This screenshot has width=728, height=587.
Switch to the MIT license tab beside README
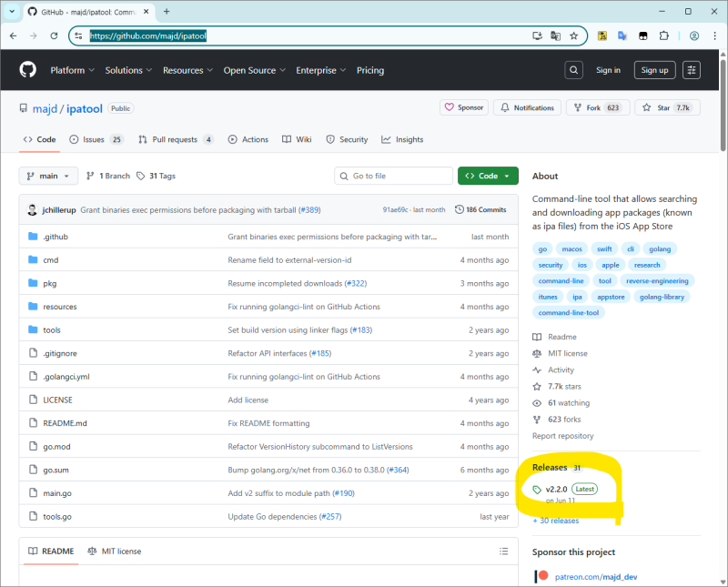coord(115,552)
